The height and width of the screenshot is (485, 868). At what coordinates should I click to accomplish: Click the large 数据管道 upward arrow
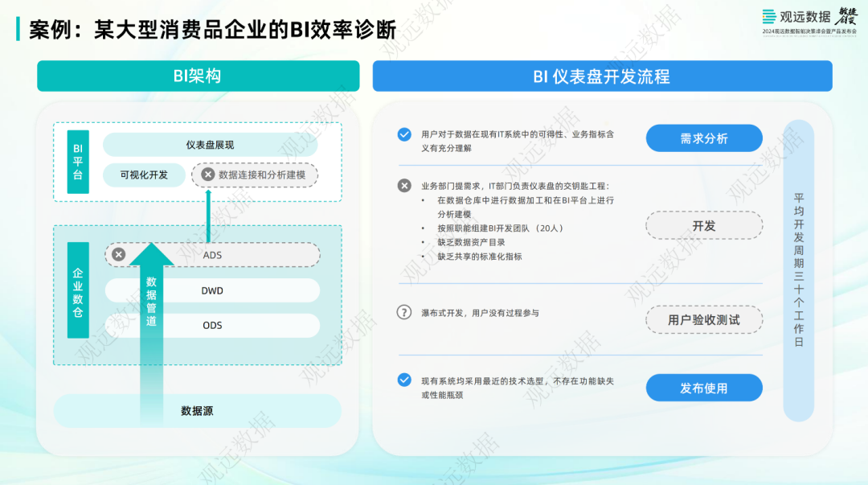pos(150,322)
